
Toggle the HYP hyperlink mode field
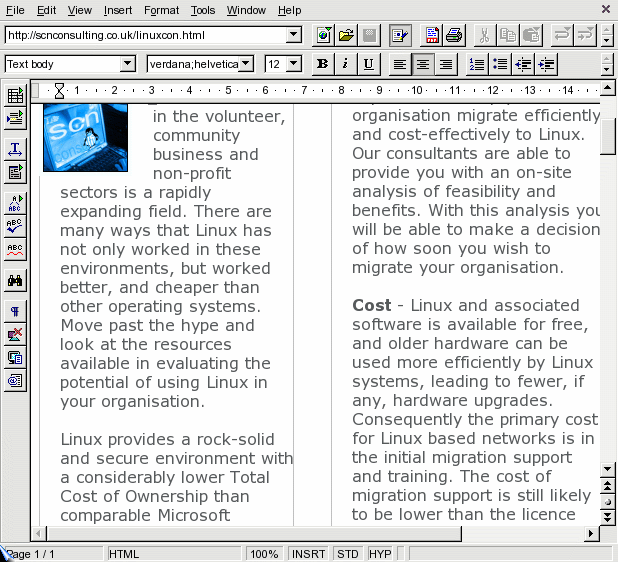[x=380, y=554]
